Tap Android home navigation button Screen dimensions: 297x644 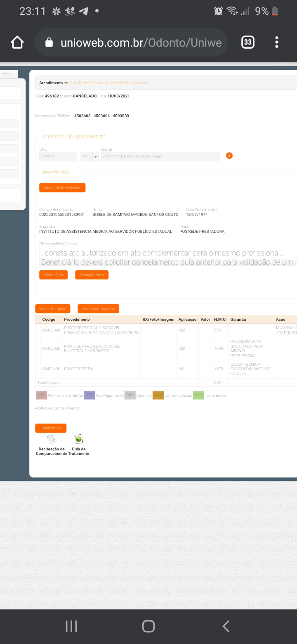point(148,626)
